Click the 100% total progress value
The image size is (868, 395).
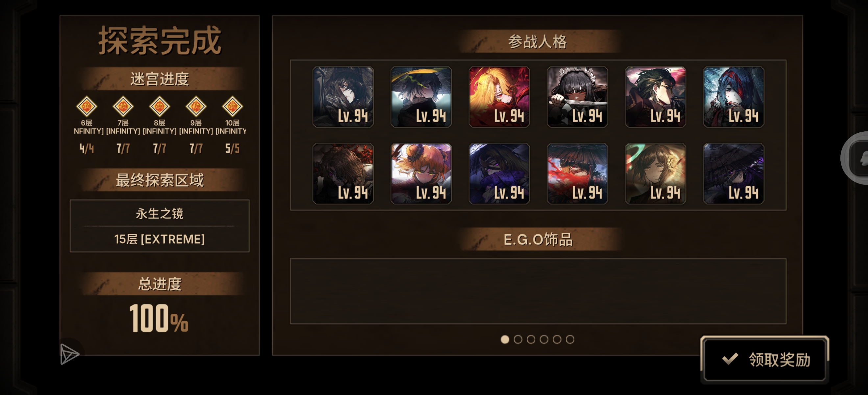pyautogui.click(x=159, y=318)
